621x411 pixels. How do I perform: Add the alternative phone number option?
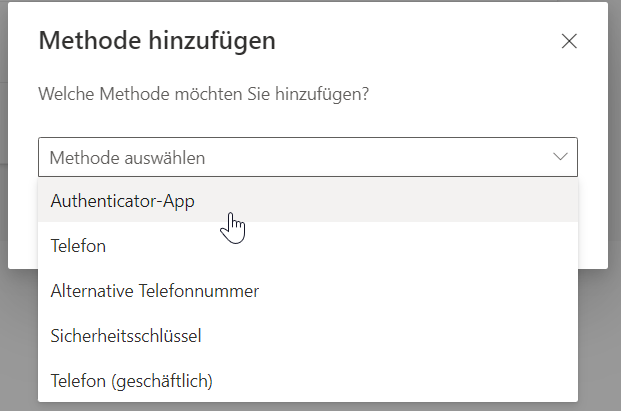[x=154, y=291]
